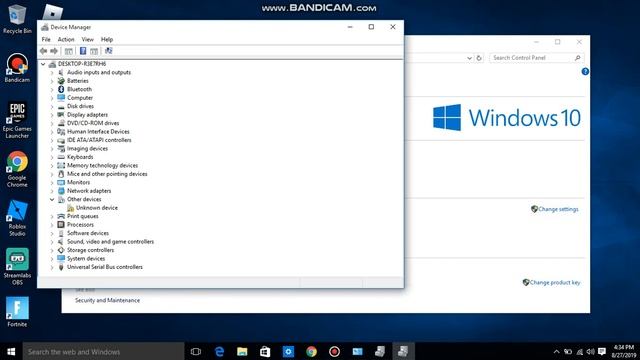
Task: Select Storage controllers tree item
Action: [x=90, y=250]
